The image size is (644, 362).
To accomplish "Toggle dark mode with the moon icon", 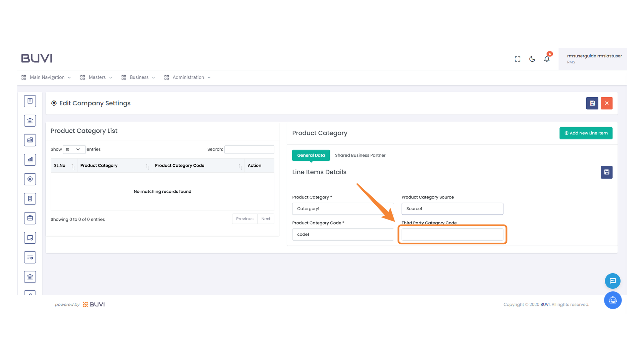I will pyautogui.click(x=532, y=59).
